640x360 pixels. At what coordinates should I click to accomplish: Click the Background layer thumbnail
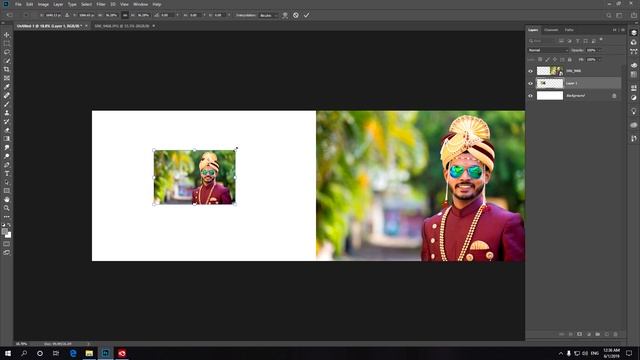549,96
